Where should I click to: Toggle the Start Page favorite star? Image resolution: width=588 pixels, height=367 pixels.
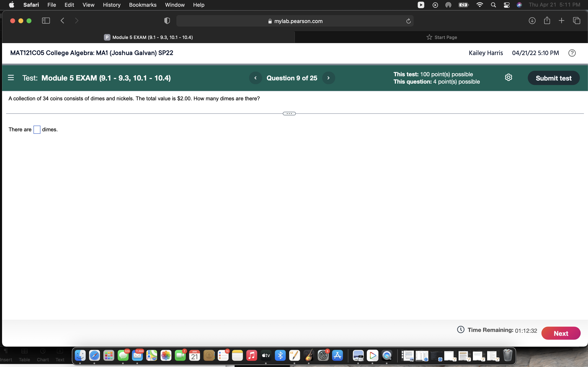pyautogui.click(x=429, y=37)
